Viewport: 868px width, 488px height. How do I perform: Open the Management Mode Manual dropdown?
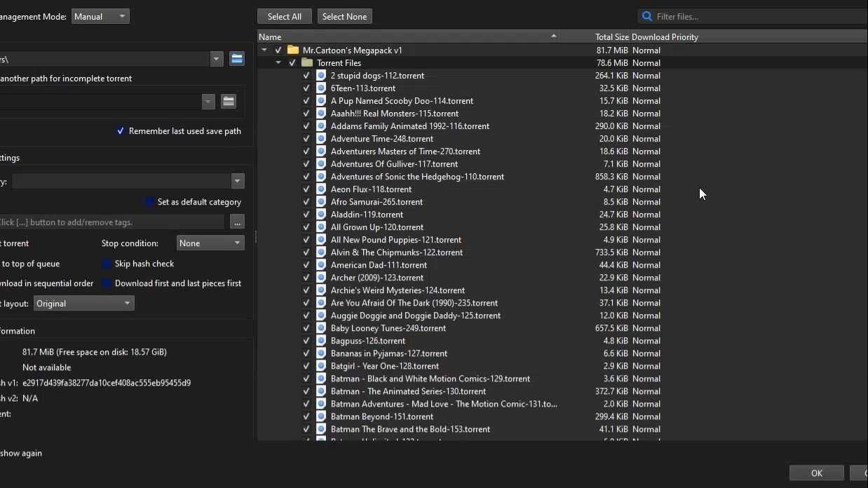(100, 16)
